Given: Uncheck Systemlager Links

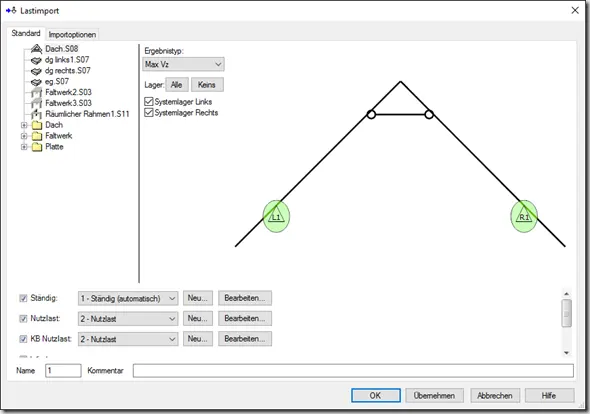Looking at the screenshot, I should (149, 102).
